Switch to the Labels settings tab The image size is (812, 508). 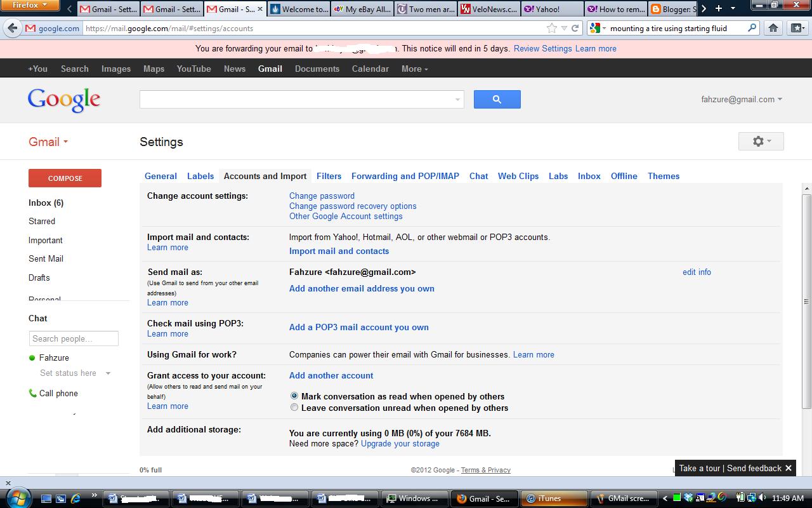coord(200,176)
